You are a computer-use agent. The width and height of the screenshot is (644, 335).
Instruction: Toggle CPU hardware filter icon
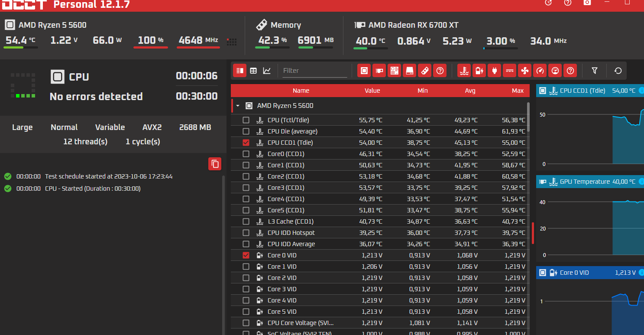364,71
